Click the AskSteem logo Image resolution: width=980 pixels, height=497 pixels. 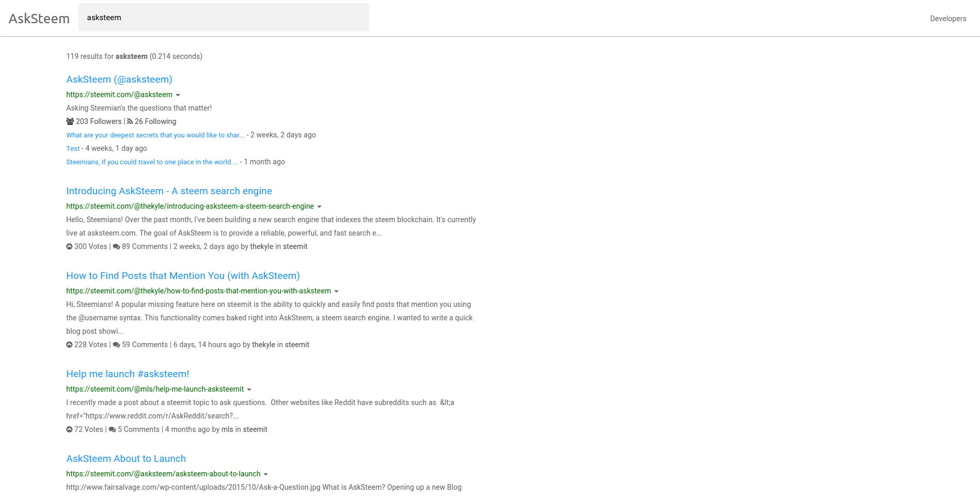point(39,19)
